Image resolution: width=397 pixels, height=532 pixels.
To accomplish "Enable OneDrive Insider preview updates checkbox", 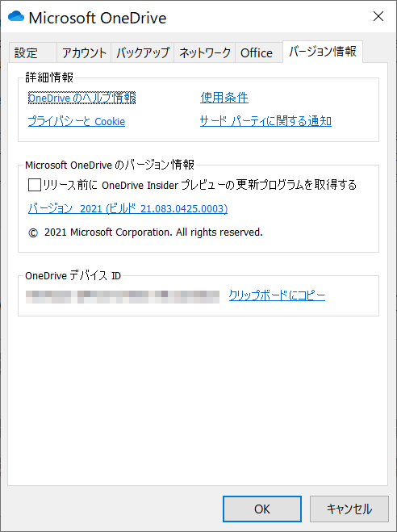I will pyautogui.click(x=34, y=185).
